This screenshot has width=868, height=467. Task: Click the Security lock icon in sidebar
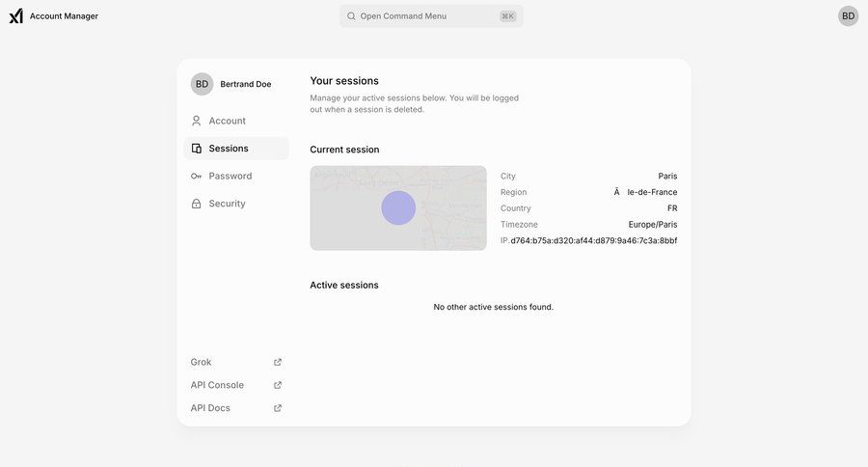coord(196,204)
